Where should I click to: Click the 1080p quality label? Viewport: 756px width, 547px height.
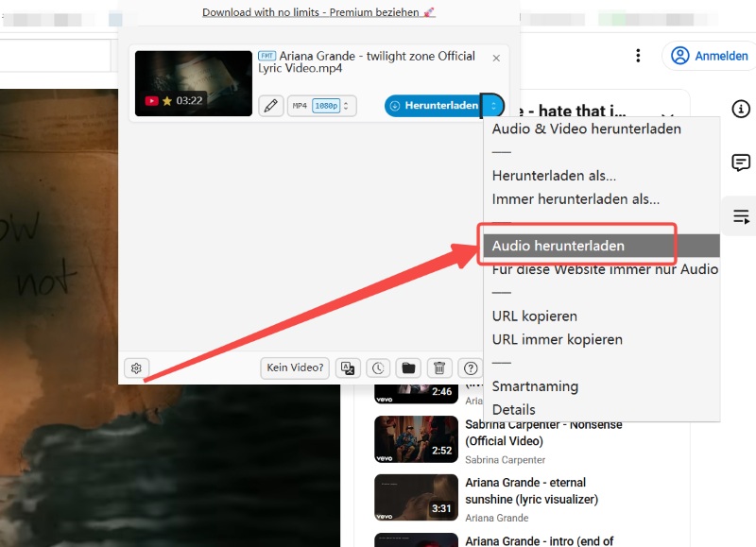point(326,106)
